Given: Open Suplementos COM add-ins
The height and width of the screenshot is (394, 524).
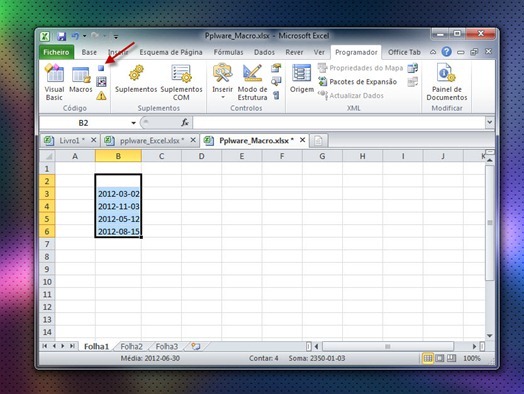Looking at the screenshot, I should tap(181, 83).
